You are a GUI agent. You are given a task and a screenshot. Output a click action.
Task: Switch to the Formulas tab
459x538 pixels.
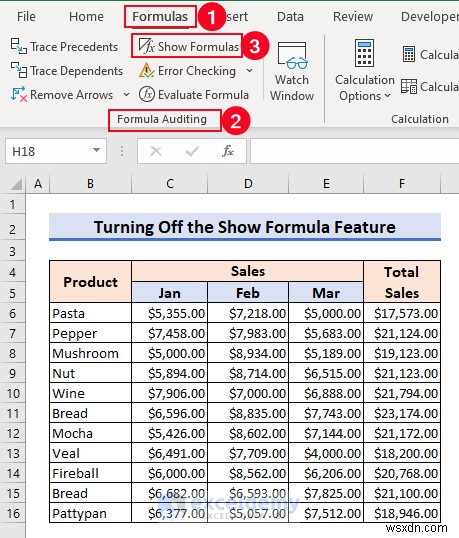click(x=160, y=16)
